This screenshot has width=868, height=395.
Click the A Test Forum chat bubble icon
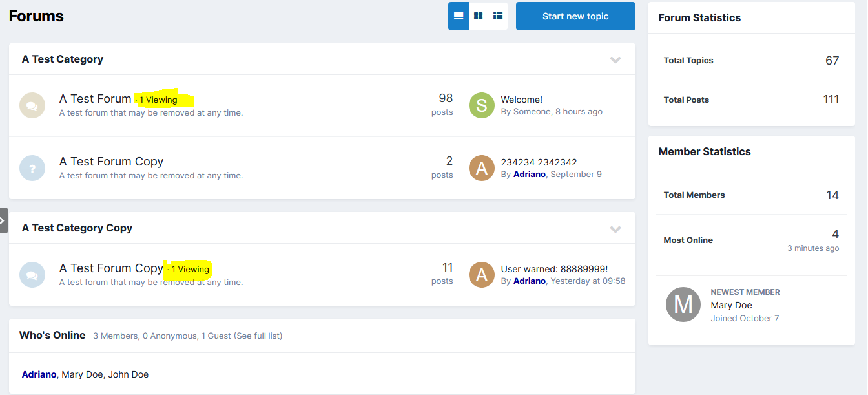click(32, 105)
